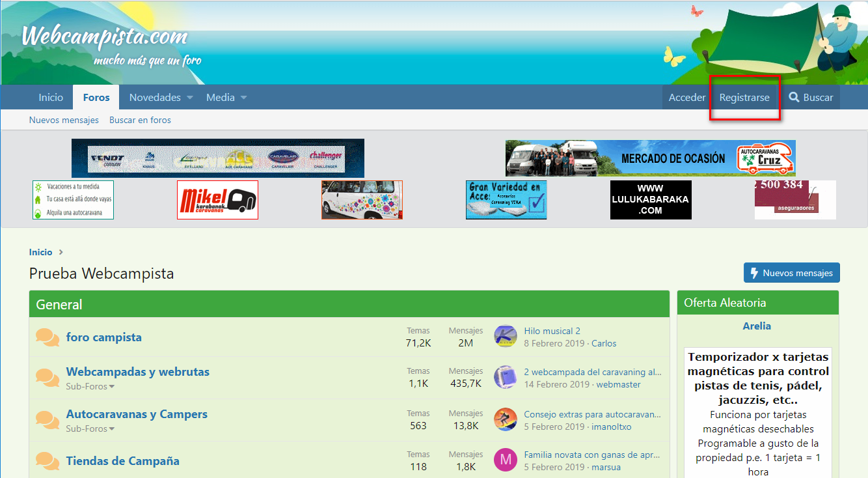Open the LULUKABARAKA.COM ad
The image size is (868, 478).
[x=651, y=200]
